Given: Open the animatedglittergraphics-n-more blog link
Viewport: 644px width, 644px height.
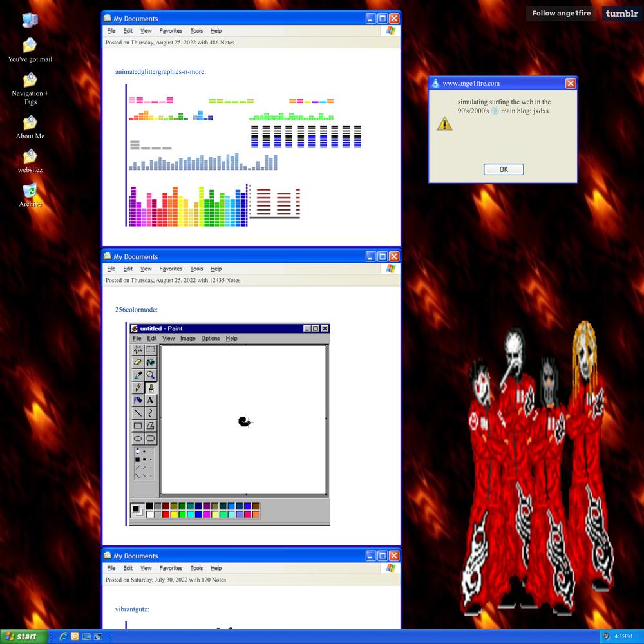Looking at the screenshot, I should 160,72.
